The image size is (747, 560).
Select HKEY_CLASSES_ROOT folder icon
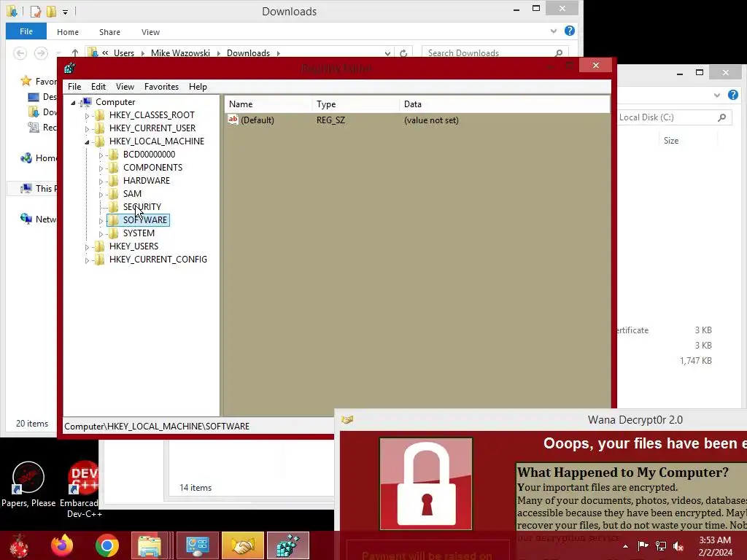coord(99,114)
